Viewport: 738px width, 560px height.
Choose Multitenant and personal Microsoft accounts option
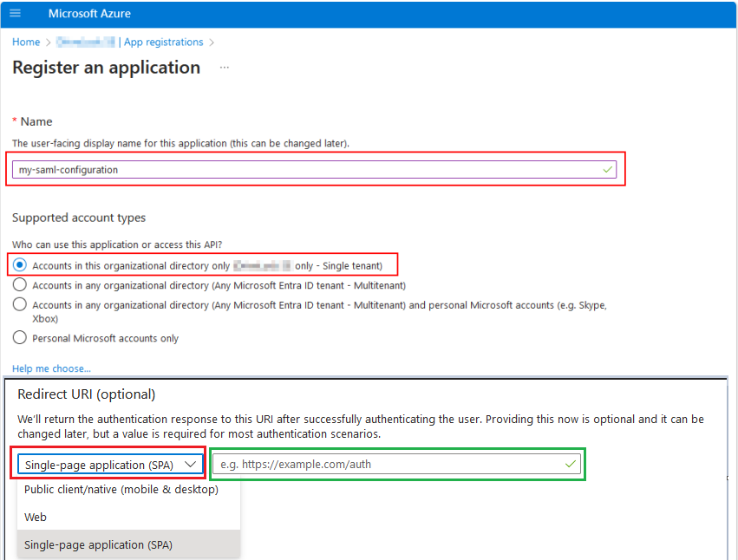coord(20,305)
